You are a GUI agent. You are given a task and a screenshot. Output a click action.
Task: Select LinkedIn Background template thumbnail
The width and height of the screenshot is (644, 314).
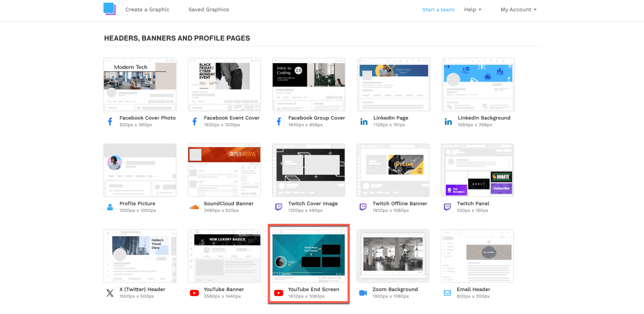coord(478,84)
